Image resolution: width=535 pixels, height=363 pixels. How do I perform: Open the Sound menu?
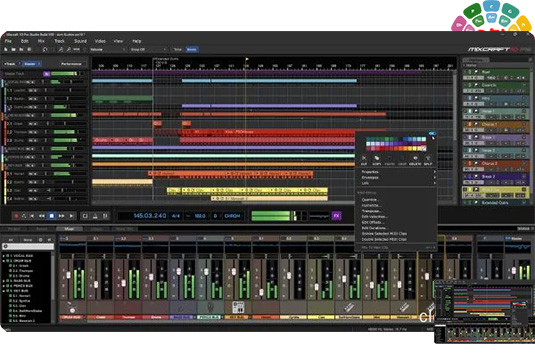80,41
